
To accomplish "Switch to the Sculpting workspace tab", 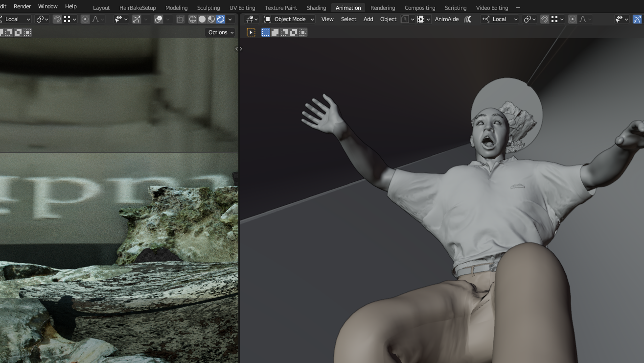I will 208,8.
